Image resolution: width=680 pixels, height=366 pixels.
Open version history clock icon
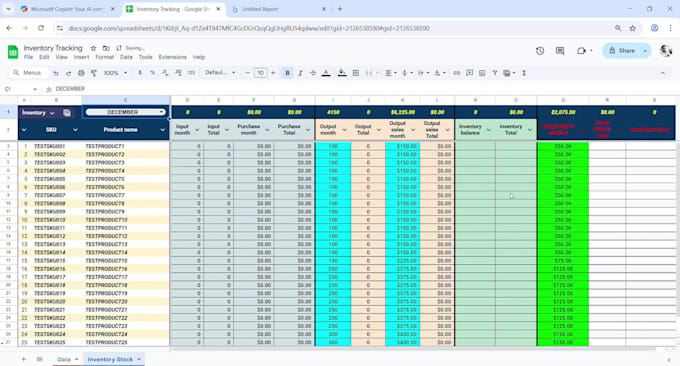(x=540, y=51)
